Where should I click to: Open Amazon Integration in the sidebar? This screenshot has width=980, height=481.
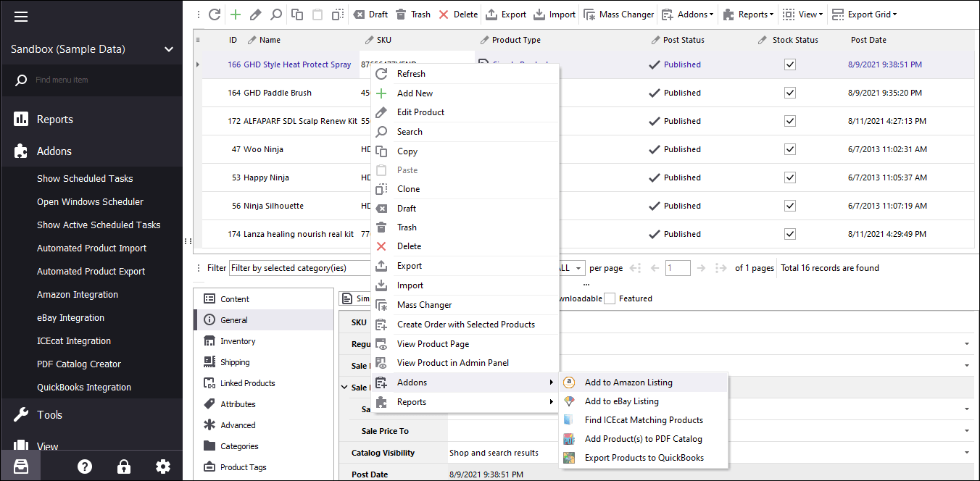point(78,295)
